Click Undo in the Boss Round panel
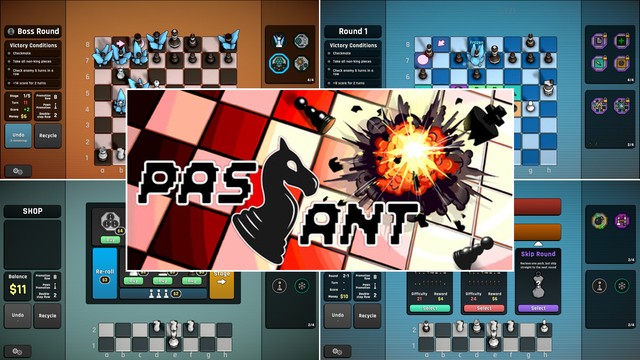 tap(18, 136)
